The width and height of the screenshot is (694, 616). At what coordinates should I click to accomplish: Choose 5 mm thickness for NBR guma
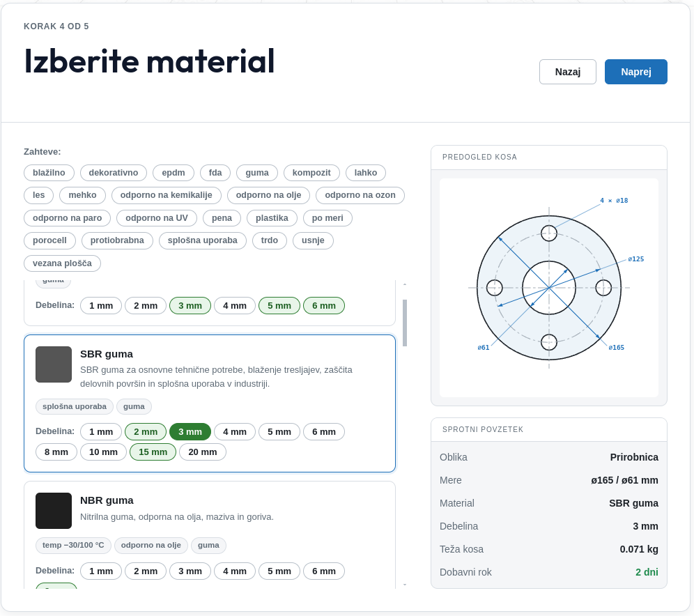coord(279,571)
